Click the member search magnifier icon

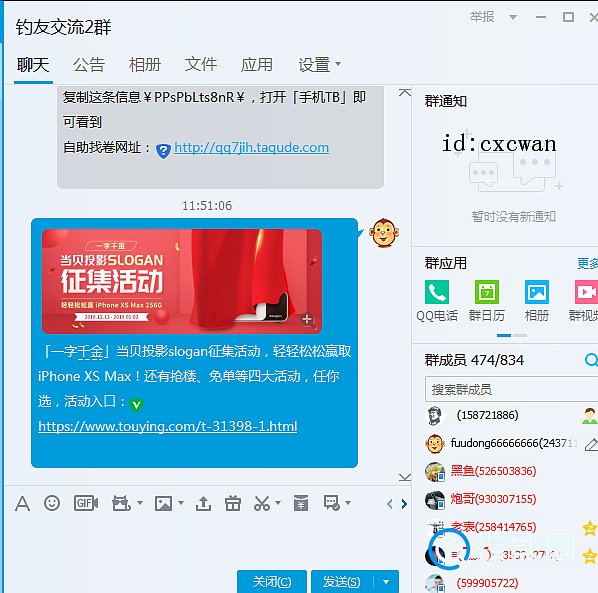pyautogui.click(x=591, y=360)
